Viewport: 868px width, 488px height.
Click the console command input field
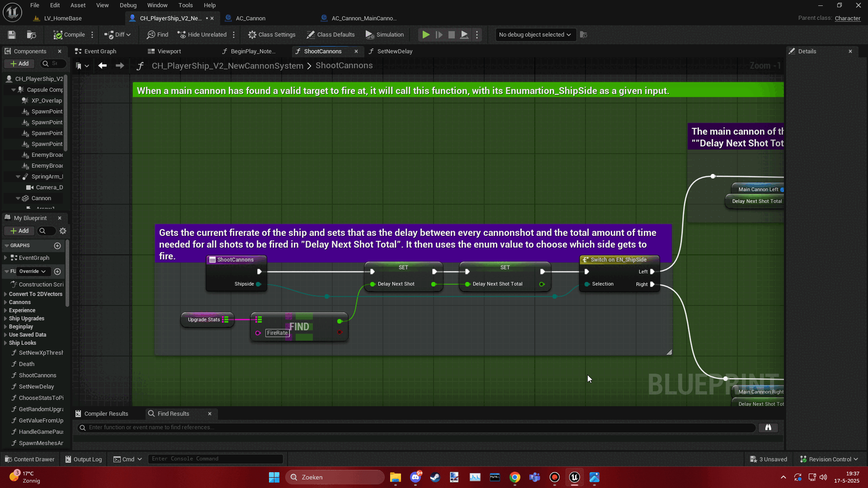click(215, 459)
